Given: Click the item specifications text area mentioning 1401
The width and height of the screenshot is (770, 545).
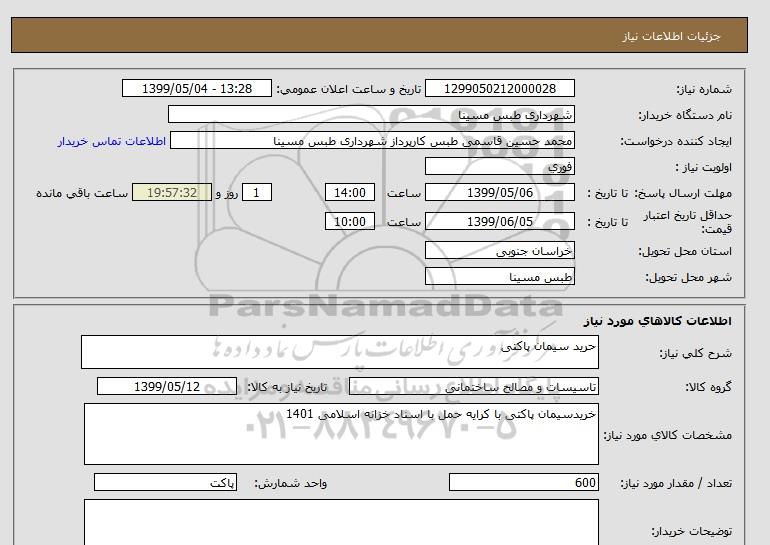Looking at the screenshot, I should (341, 434).
